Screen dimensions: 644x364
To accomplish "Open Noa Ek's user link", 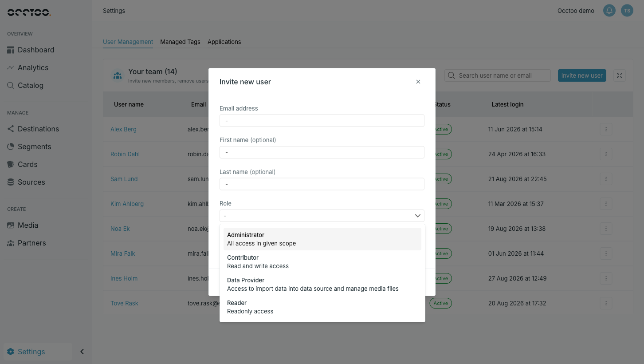I will 120,229.
